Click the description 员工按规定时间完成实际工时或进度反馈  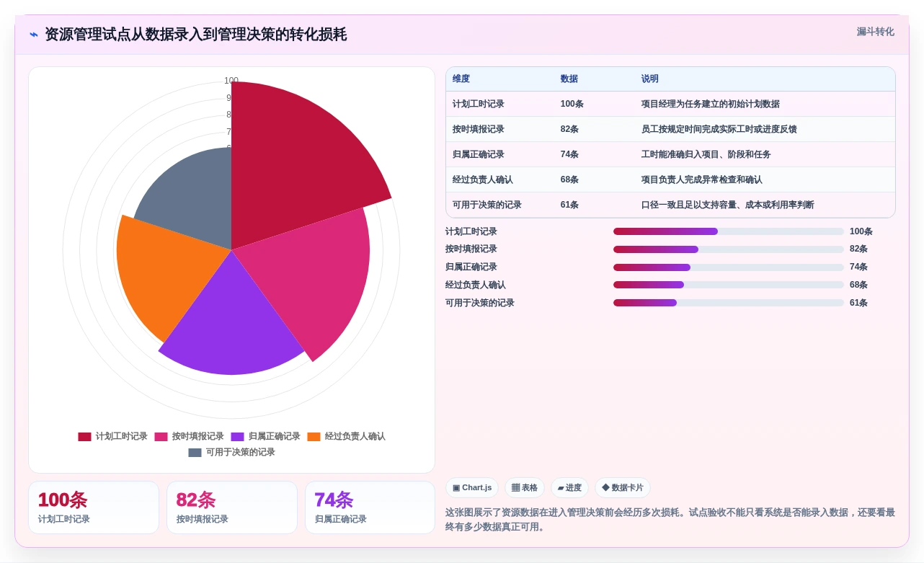tap(719, 130)
